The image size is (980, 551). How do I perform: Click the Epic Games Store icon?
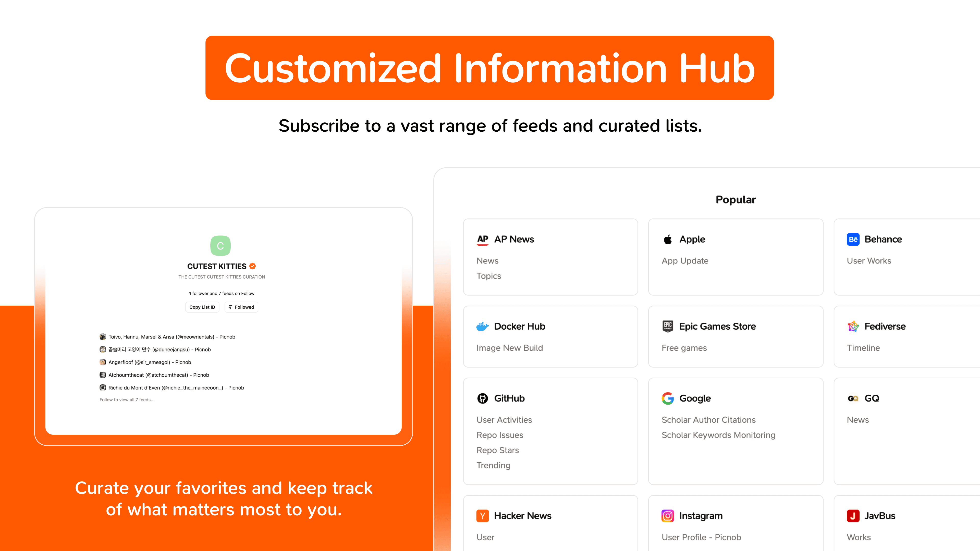(668, 326)
